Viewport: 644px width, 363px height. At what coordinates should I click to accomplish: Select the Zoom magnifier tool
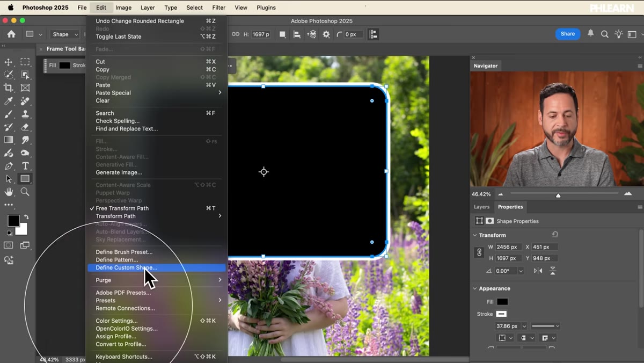25,192
